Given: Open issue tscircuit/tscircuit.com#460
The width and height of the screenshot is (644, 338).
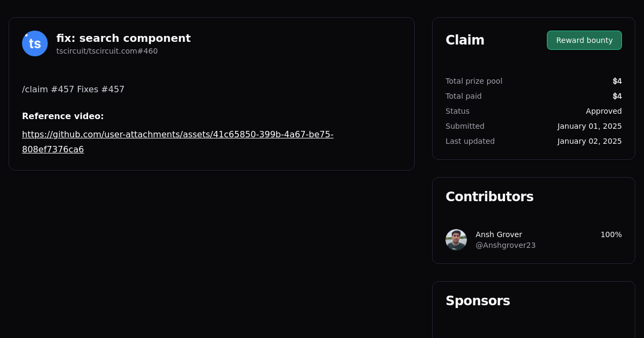Looking at the screenshot, I should coord(107,51).
